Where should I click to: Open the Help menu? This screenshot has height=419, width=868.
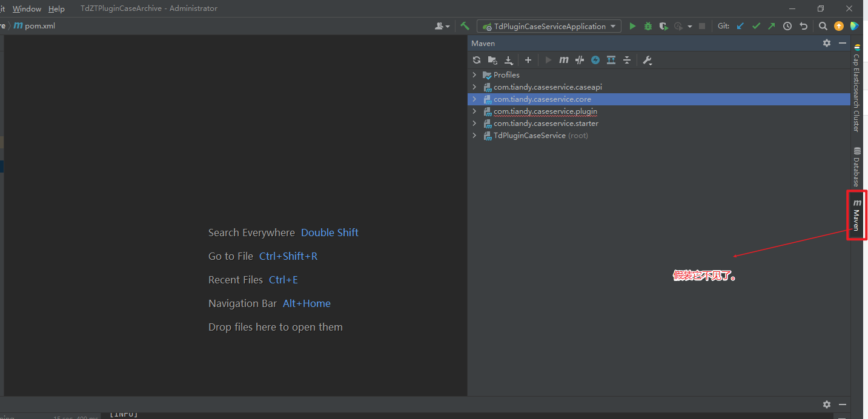pyautogui.click(x=56, y=8)
